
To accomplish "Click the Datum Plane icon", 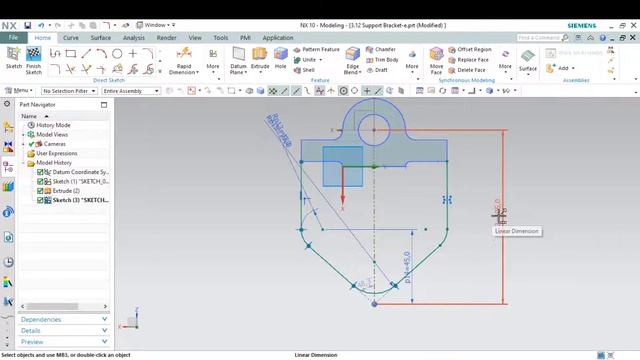I will pyautogui.click(x=238, y=54).
